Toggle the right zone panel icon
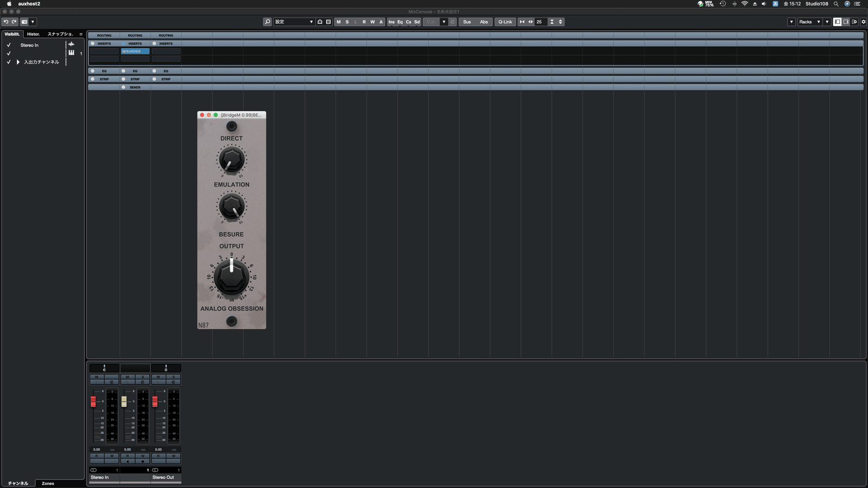Screen dimensions: 868x488 tap(846, 22)
